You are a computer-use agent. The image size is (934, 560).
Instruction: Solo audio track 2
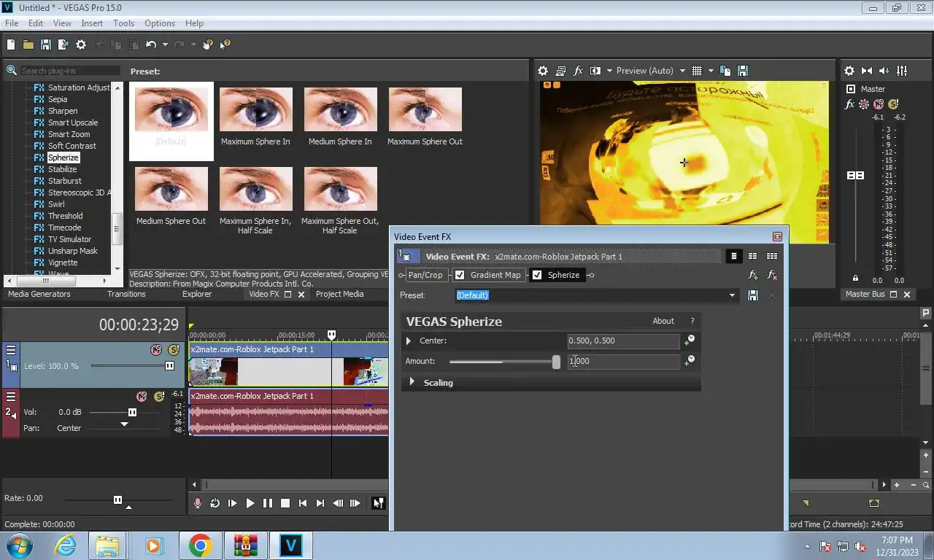[158, 397]
